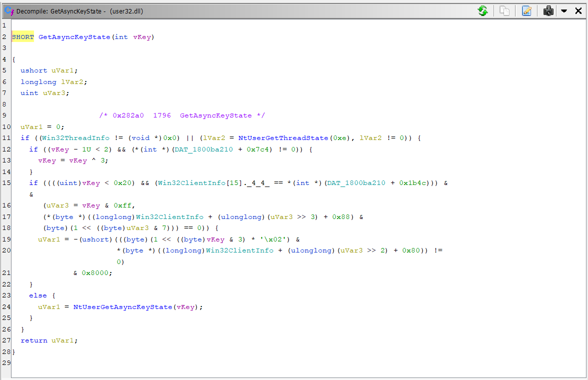Click the green re-decompile refresh icon
Image resolution: width=588 pixels, height=380 pixels.
482,10
